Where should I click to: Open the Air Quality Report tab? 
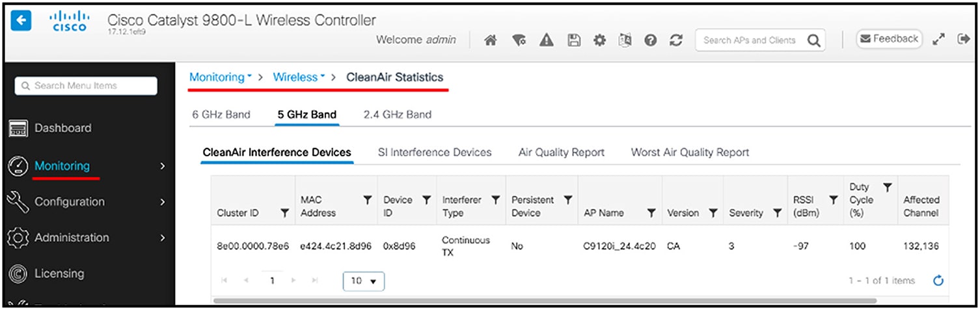coord(562,152)
